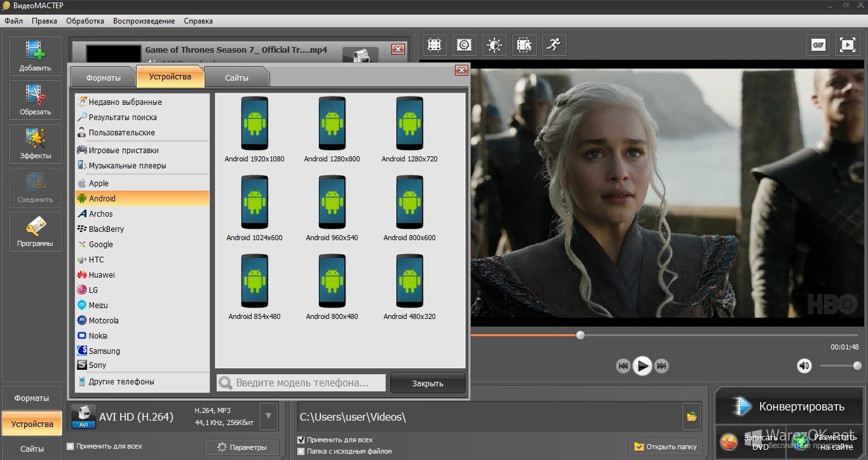
Task: Click the output path field
Action: click(490, 417)
